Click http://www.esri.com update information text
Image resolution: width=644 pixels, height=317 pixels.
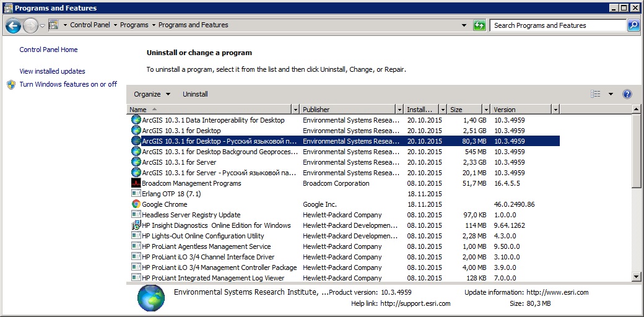click(x=557, y=292)
